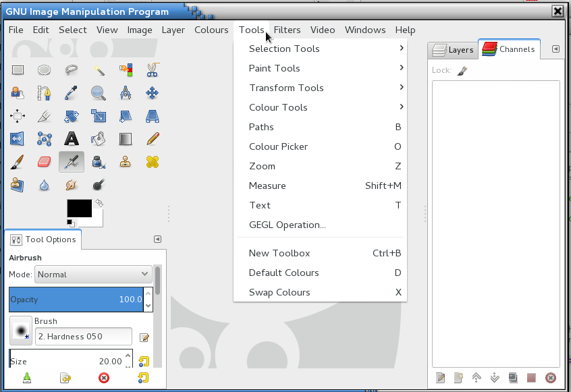Pick the Shear tool icon
The image size is (571, 392).
tap(126, 116)
